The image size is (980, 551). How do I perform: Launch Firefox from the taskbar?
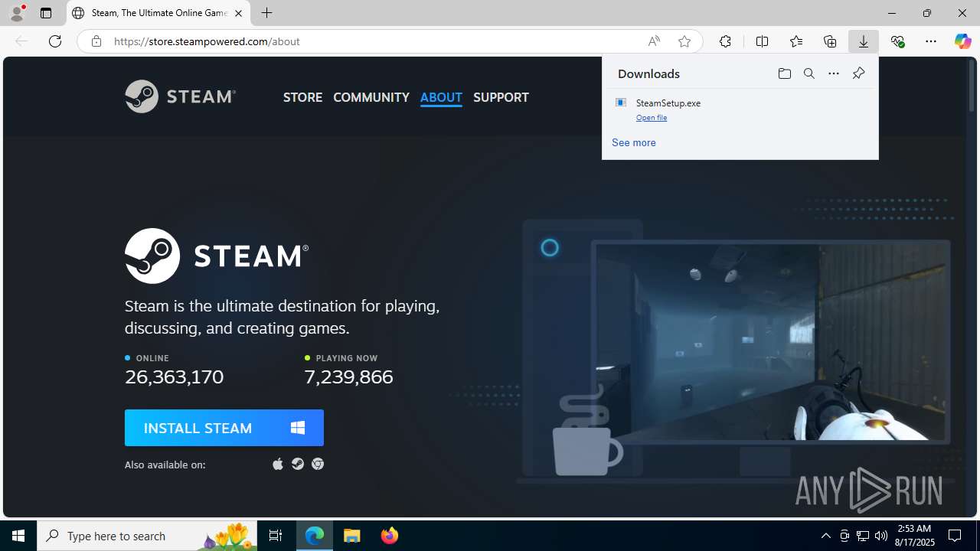(x=390, y=536)
